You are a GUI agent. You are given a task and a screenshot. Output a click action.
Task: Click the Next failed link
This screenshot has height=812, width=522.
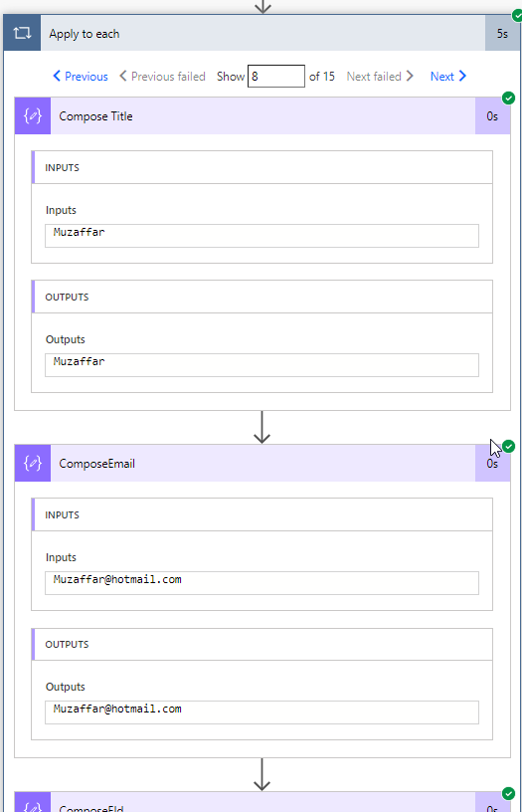(x=380, y=76)
